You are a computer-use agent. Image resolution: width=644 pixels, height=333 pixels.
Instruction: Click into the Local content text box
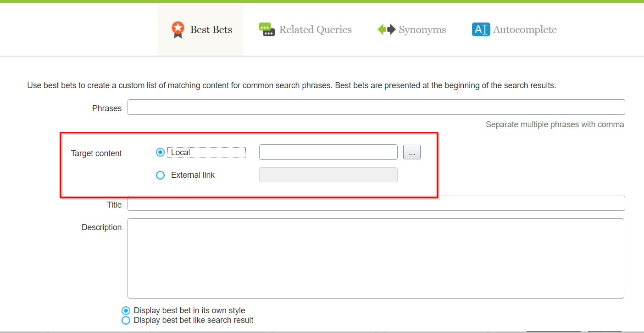(x=328, y=152)
